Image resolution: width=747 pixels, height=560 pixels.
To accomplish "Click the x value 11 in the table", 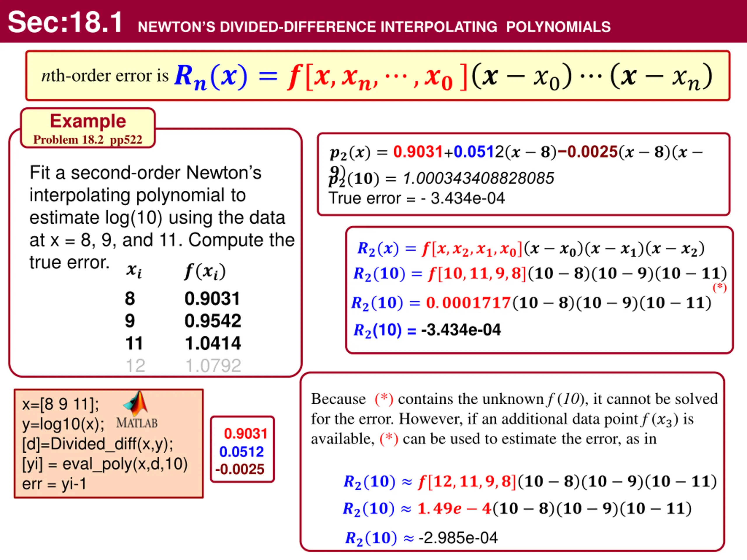I will coord(134,343).
